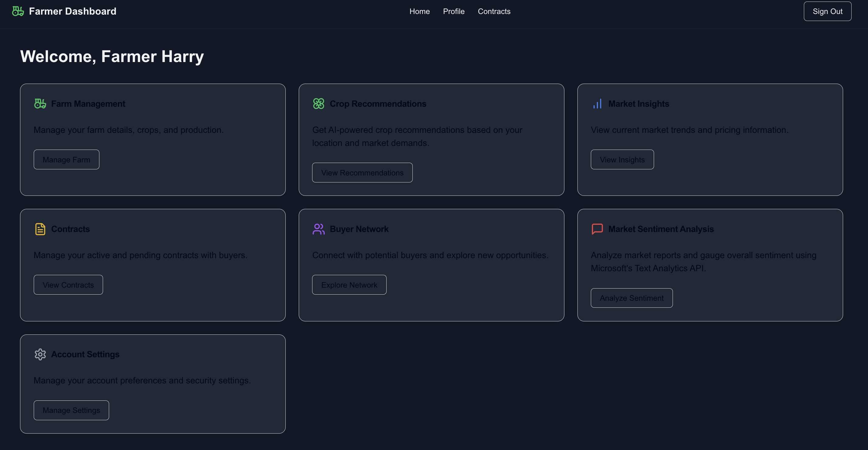Click the Crop Recommendations clover icon
Image resolution: width=868 pixels, height=450 pixels.
point(319,103)
